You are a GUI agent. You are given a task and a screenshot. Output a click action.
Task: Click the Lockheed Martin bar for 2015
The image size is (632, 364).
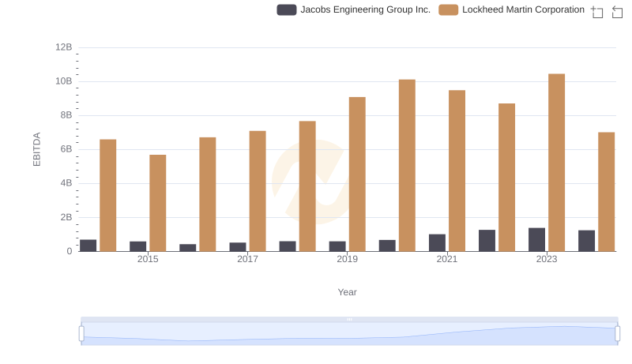(x=157, y=203)
